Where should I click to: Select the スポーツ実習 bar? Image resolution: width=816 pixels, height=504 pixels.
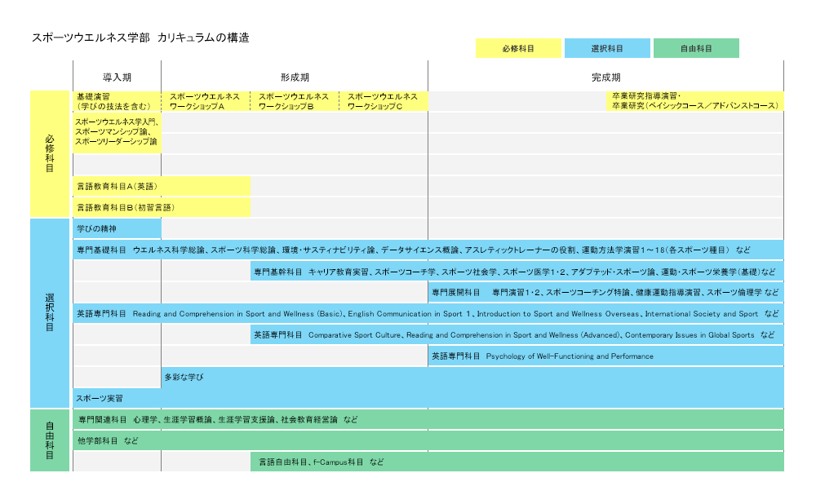click(x=428, y=399)
